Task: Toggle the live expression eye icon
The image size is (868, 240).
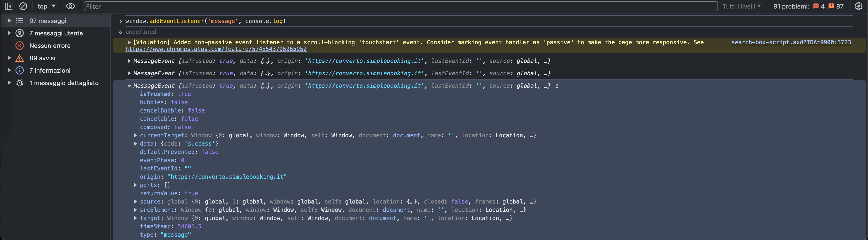Action: pyautogui.click(x=70, y=6)
